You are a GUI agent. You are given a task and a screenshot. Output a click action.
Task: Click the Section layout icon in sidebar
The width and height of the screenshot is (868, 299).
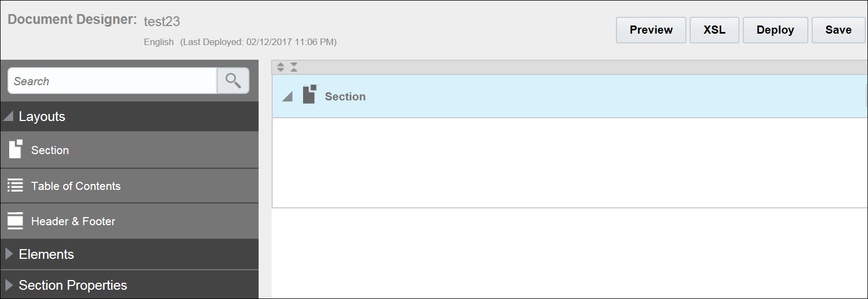click(16, 149)
